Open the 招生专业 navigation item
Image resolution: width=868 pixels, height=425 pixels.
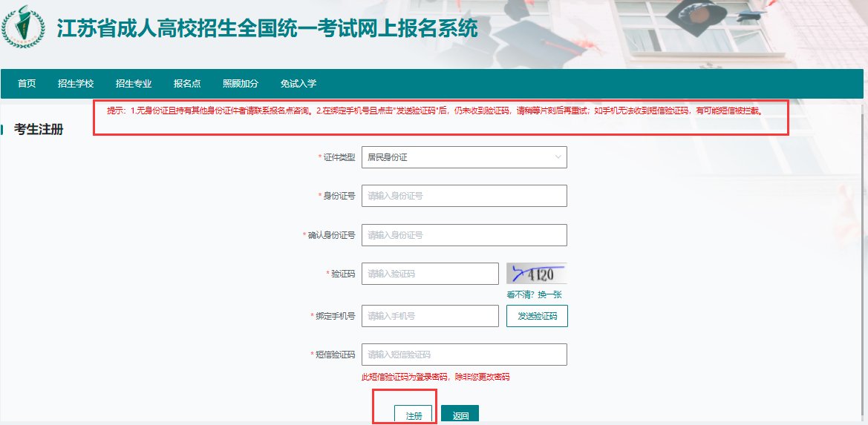(134, 83)
